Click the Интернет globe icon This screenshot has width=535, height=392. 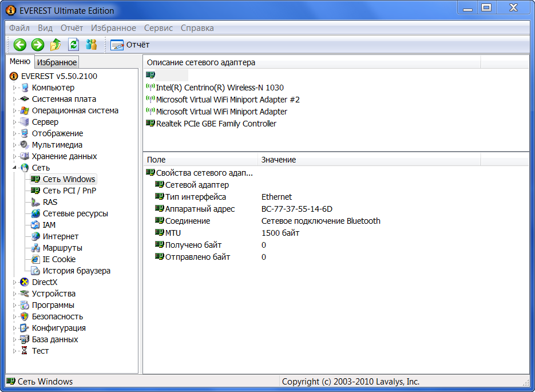[35, 236]
